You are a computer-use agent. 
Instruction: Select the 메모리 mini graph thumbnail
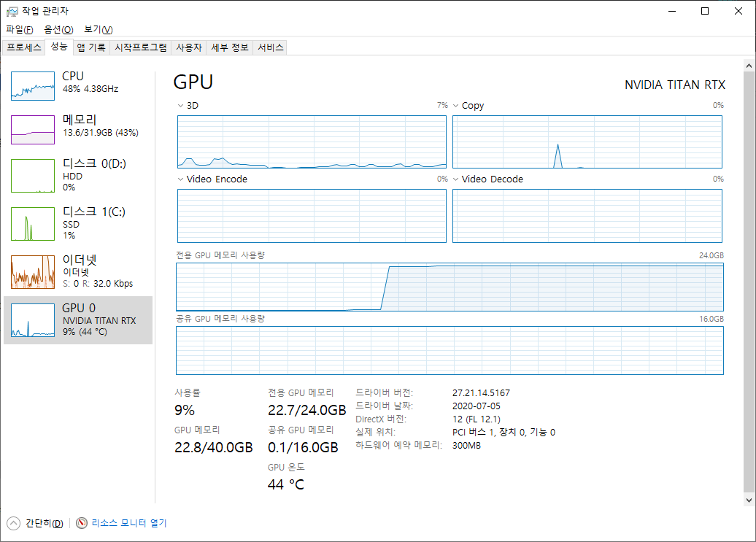coord(33,130)
